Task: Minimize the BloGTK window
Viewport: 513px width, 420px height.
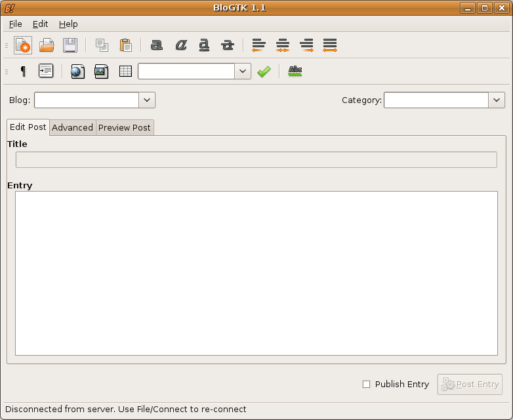Action: tap(468, 8)
